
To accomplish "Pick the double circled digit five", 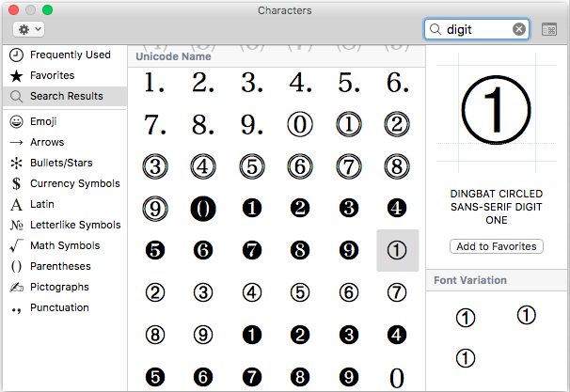I will coord(251,166).
